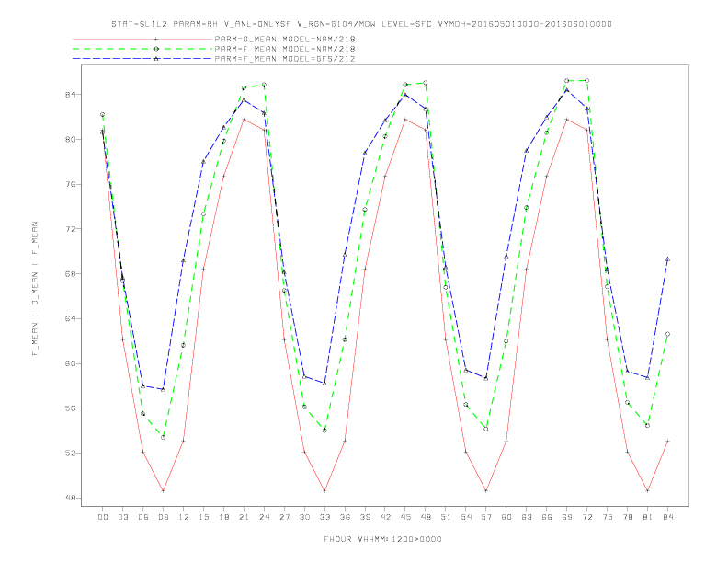Click x-axis forecast hour label 81
The image size is (728, 563).
point(648,517)
